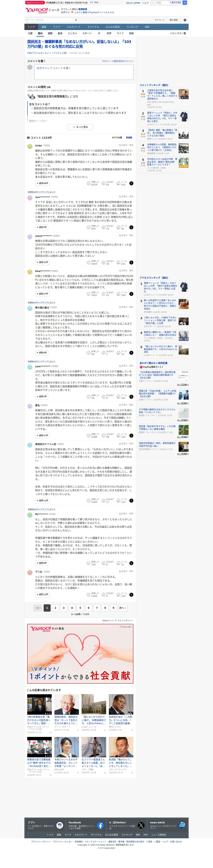Open マイページ link
The width and height of the screenshot is (213, 868).
click(x=159, y=20)
